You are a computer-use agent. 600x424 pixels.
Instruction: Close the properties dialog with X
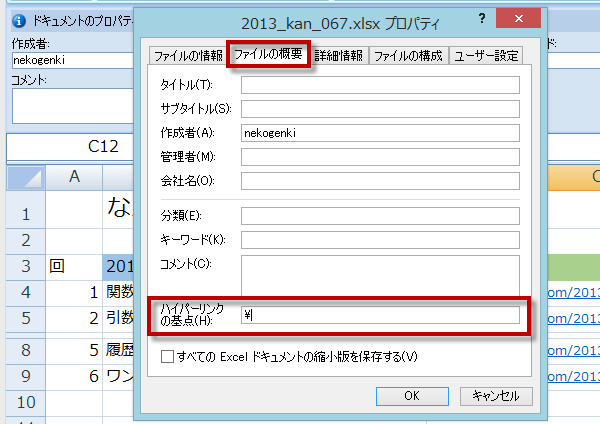coord(518,18)
